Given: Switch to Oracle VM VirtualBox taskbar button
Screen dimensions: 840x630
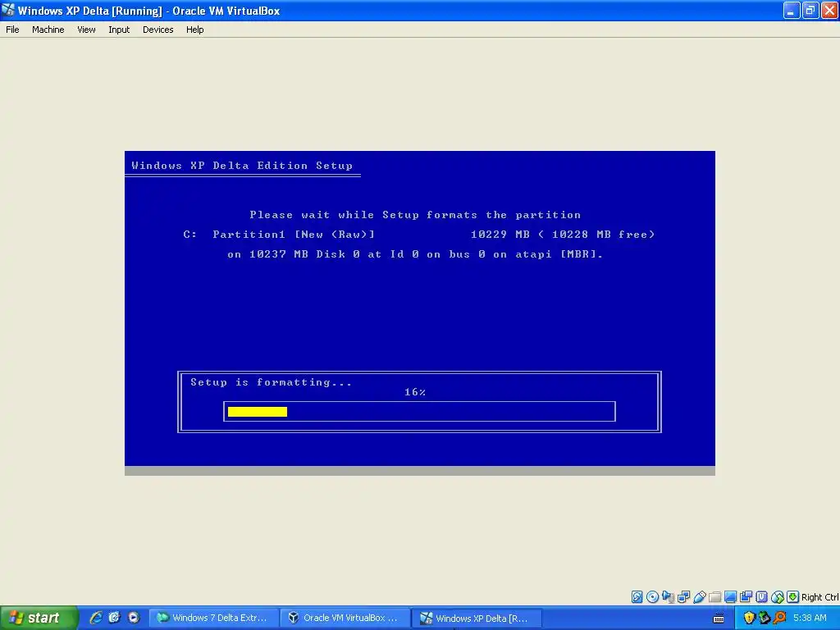Looking at the screenshot, I should 345,618.
